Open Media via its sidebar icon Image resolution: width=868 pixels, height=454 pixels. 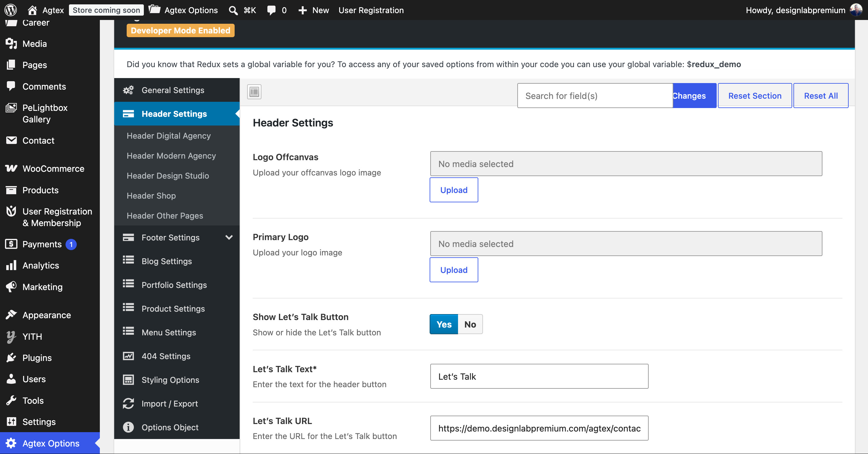coord(11,44)
